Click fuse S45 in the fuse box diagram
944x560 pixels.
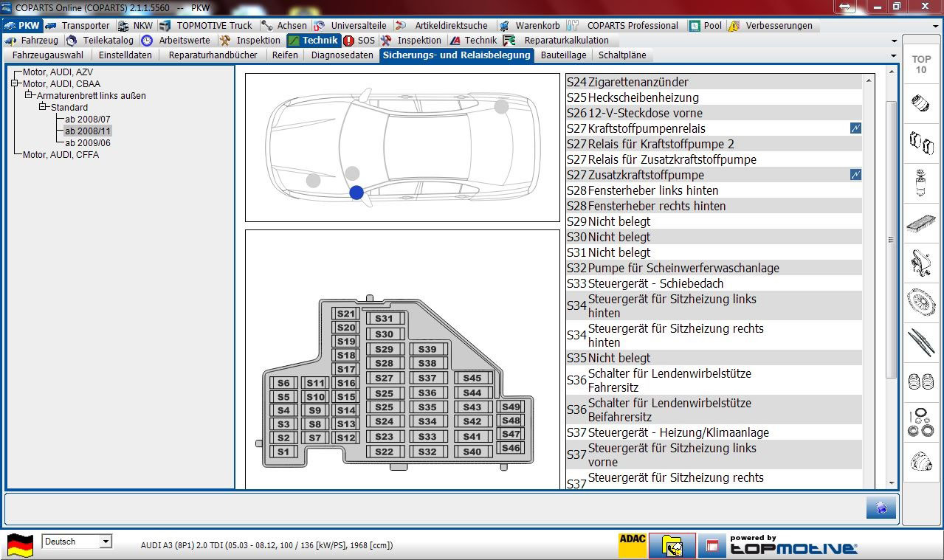472,378
